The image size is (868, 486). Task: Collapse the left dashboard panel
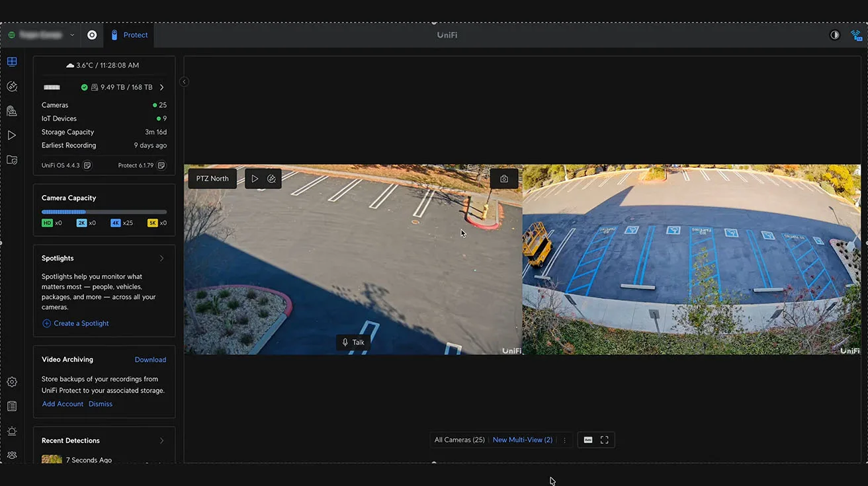[184, 82]
